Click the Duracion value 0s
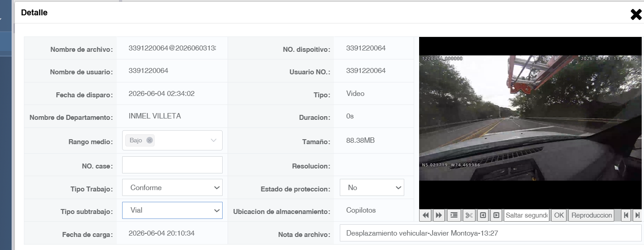644x250 pixels. tap(350, 116)
